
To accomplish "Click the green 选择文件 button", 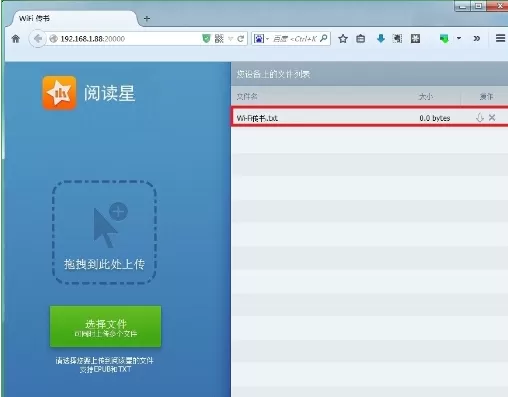I will 105,327.
